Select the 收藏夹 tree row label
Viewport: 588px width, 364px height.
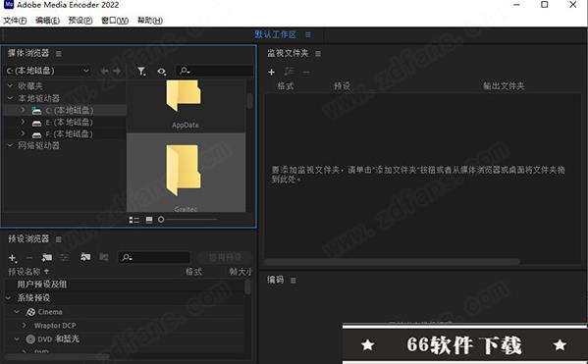coord(30,85)
